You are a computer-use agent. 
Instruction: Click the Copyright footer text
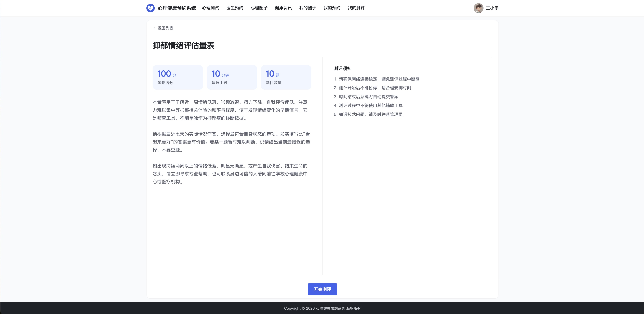(322, 308)
